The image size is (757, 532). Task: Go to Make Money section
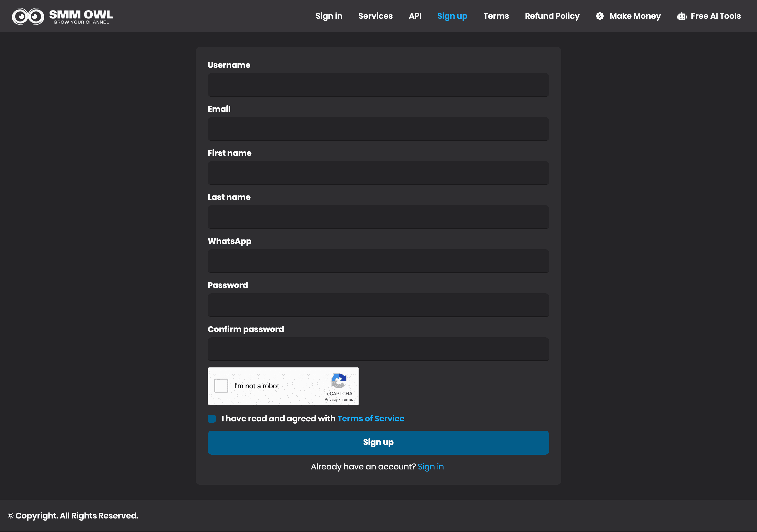(635, 16)
